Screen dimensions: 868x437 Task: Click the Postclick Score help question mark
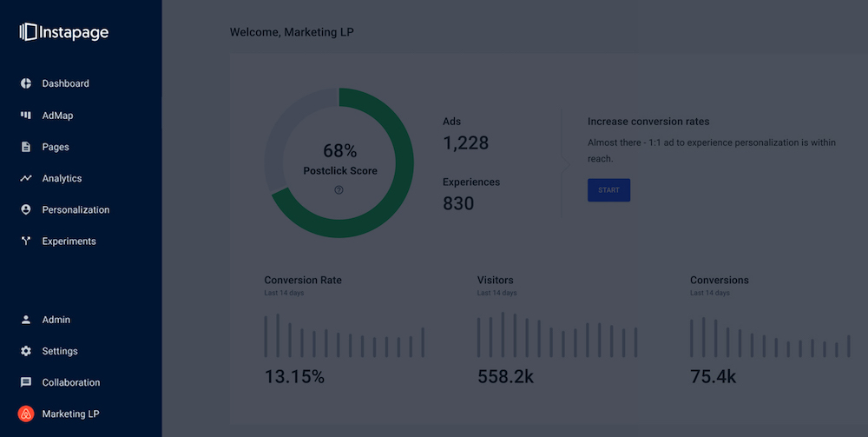[339, 190]
